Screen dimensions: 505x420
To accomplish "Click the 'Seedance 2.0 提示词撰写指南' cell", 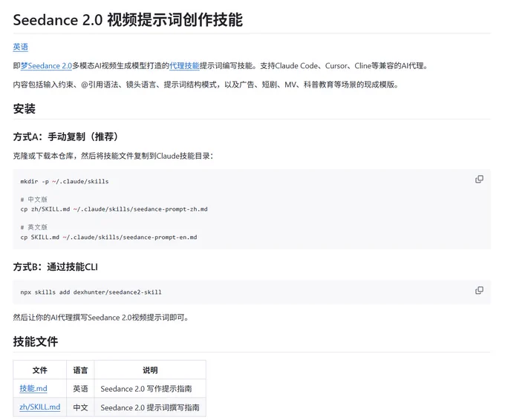I will 150,407.
